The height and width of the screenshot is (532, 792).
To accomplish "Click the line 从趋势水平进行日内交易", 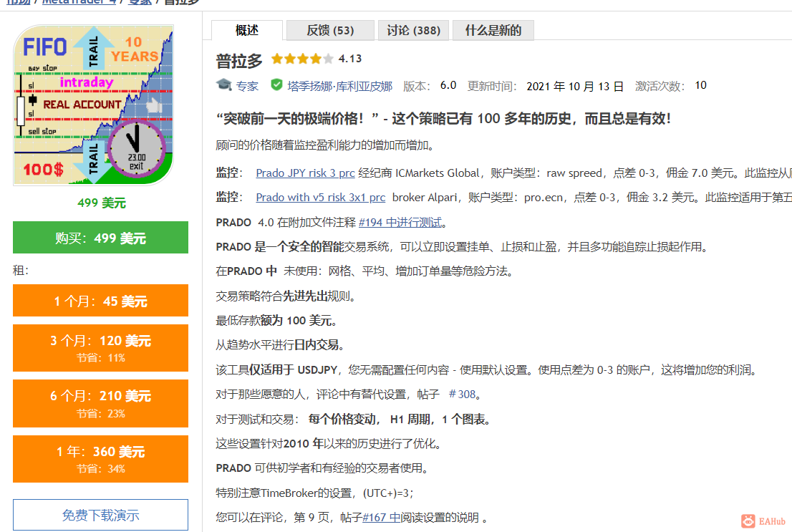I will 280,344.
